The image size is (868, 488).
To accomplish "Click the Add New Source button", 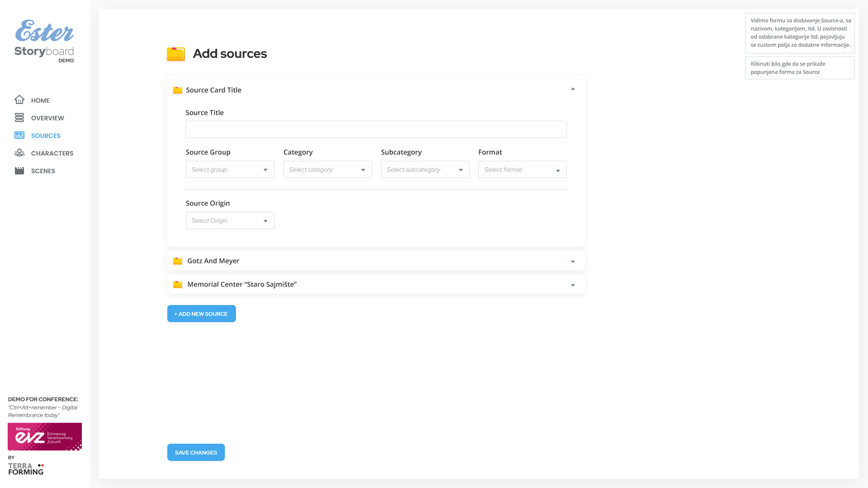I will click(x=201, y=314).
